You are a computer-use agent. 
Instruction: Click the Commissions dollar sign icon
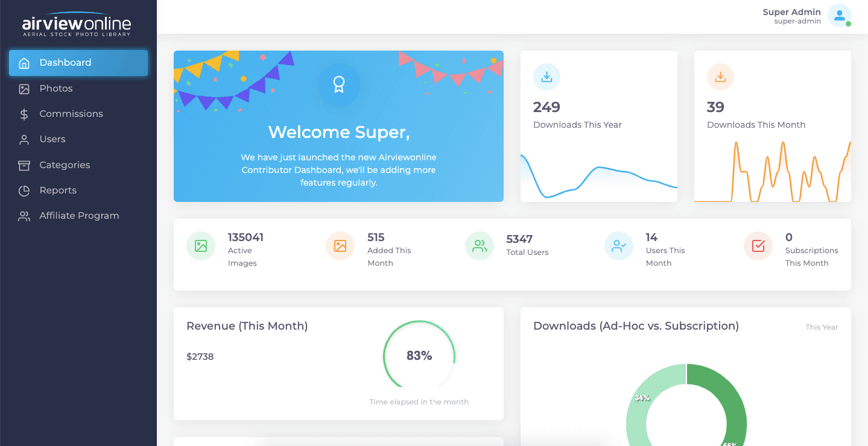tap(23, 113)
